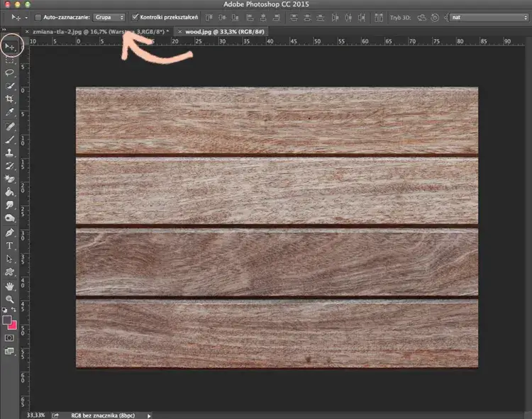This screenshot has height=419, width=532.
Task: Select the Horizontal Type tool
Action: click(10, 245)
